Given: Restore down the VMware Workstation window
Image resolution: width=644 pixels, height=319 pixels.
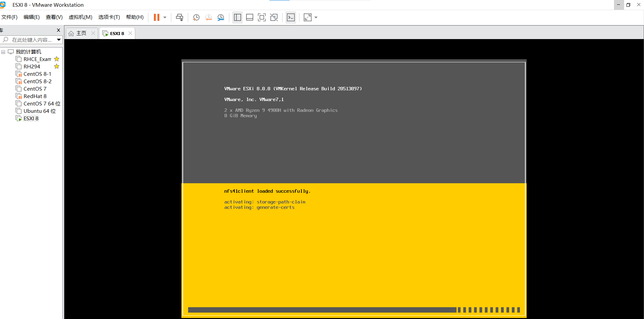Looking at the screenshot, I should pos(628,5).
